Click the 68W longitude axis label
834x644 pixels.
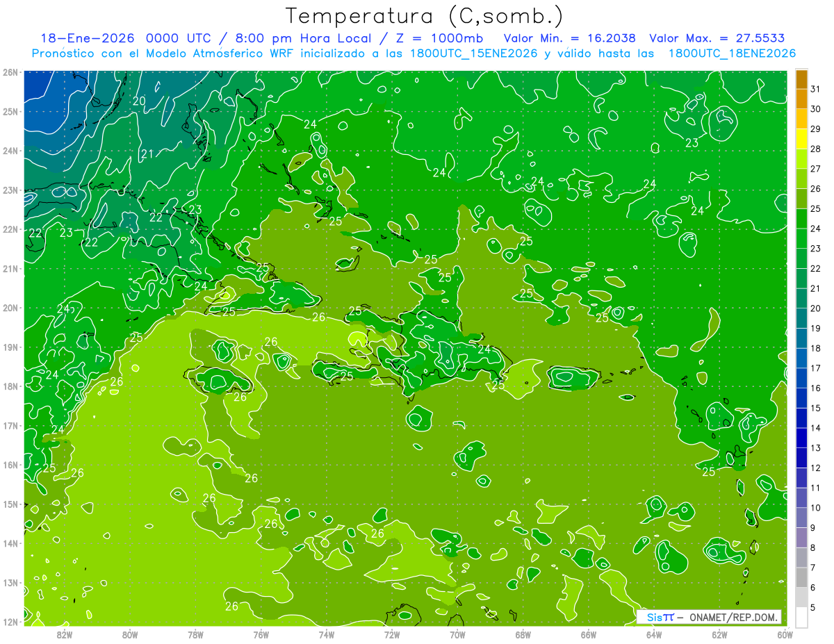(x=523, y=634)
